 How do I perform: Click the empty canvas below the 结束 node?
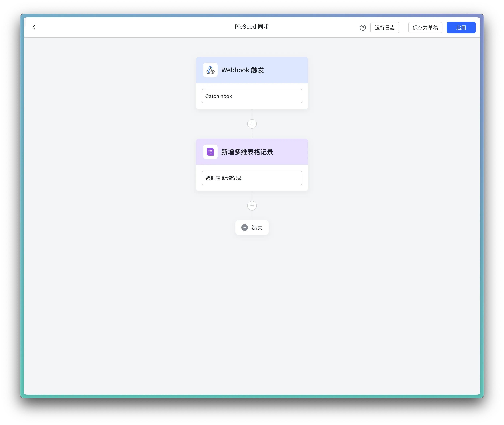point(252,301)
